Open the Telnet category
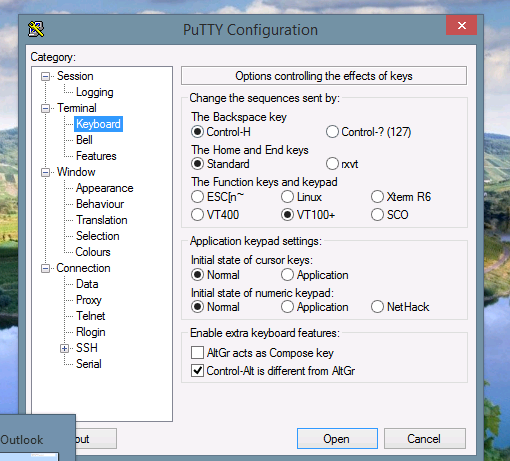 tap(91, 316)
